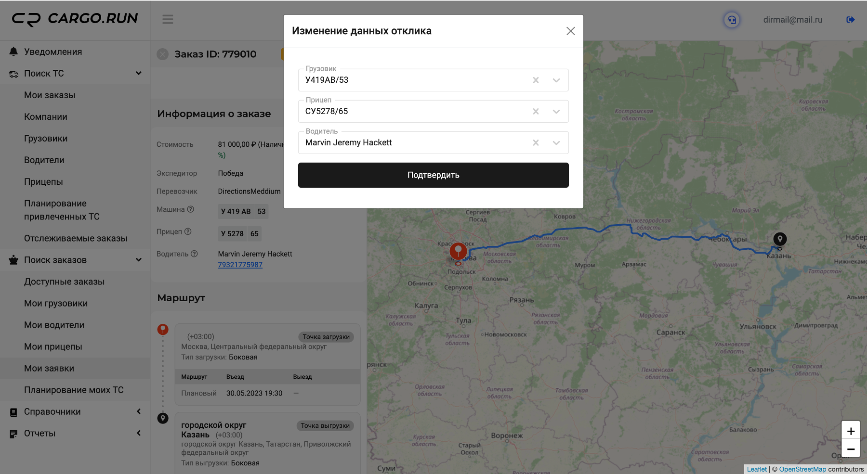Image resolution: width=868 pixels, height=474 pixels.
Task: Zoom in on the map
Action: (x=851, y=431)
